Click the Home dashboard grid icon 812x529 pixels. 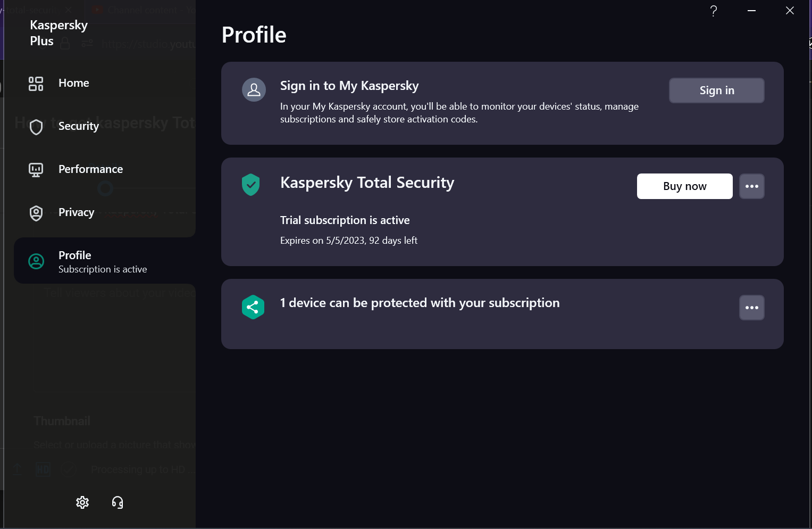[x=36, y=84]
